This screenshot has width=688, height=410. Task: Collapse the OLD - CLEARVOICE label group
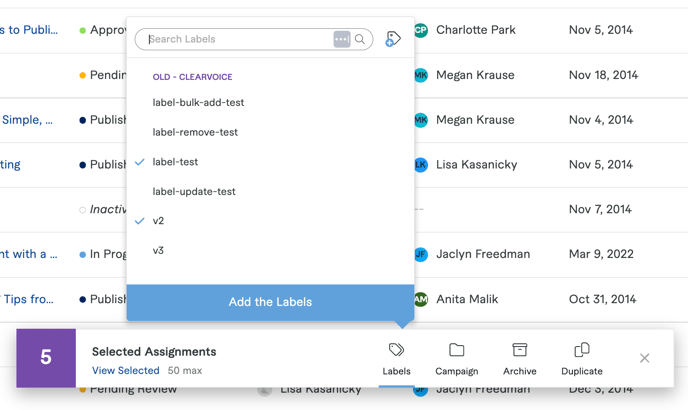click(x=192, y=77)
